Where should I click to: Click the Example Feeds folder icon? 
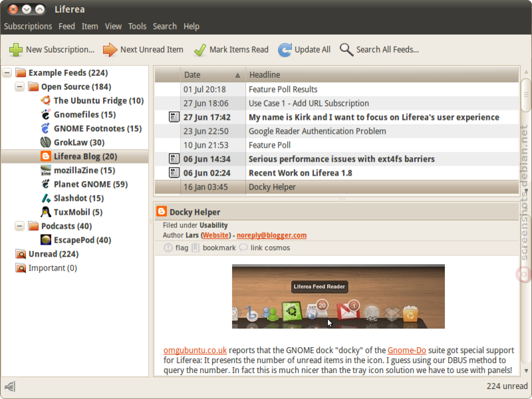pos(21,72)
